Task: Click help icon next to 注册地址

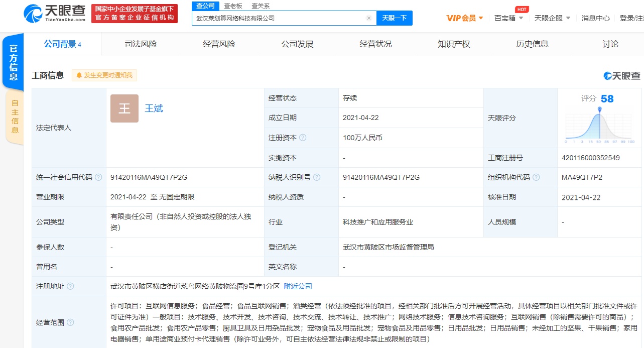Action: click(70, 286)
